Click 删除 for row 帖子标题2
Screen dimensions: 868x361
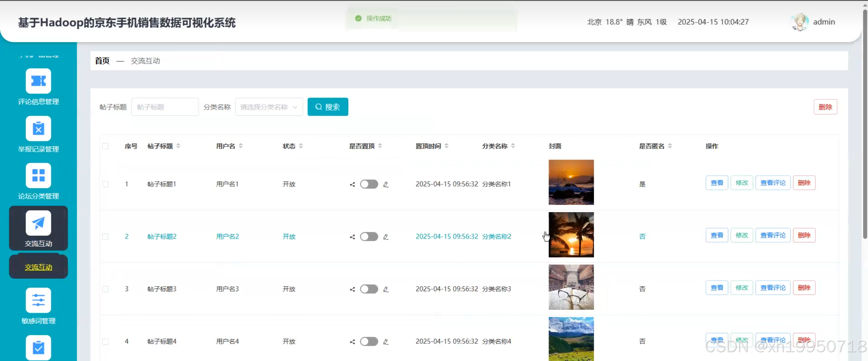coord(804,235)
